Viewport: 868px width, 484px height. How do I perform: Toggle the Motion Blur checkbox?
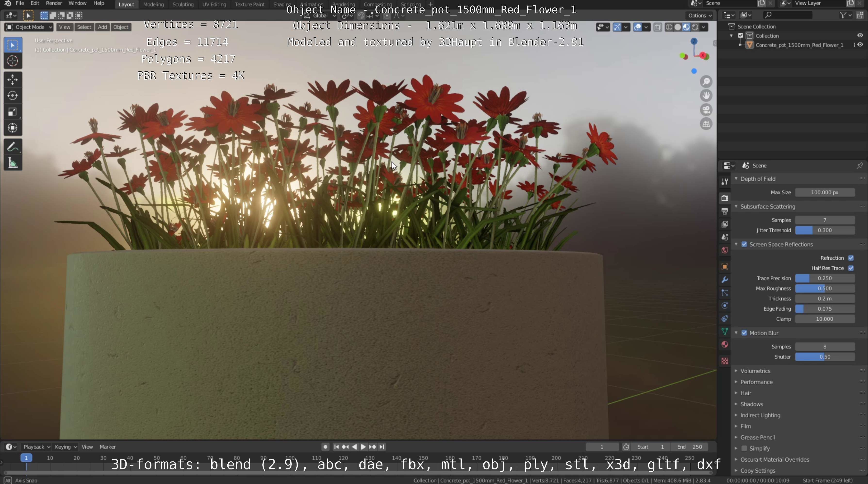(744, 333)
